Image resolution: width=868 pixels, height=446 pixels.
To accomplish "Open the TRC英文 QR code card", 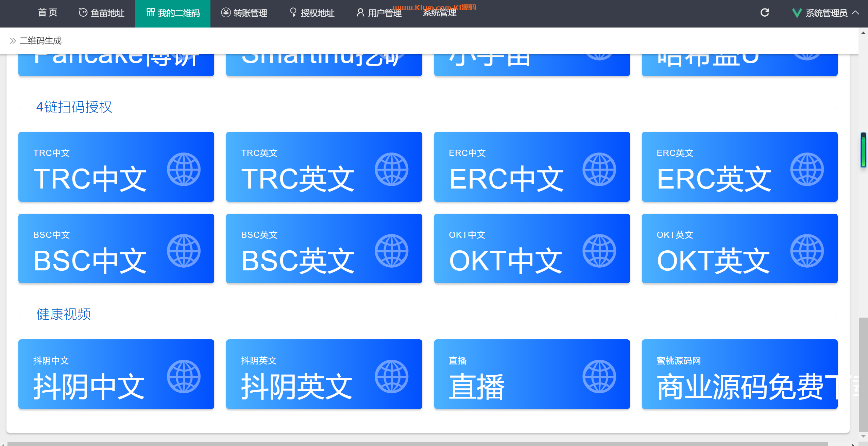I will (x=324, y=167).
